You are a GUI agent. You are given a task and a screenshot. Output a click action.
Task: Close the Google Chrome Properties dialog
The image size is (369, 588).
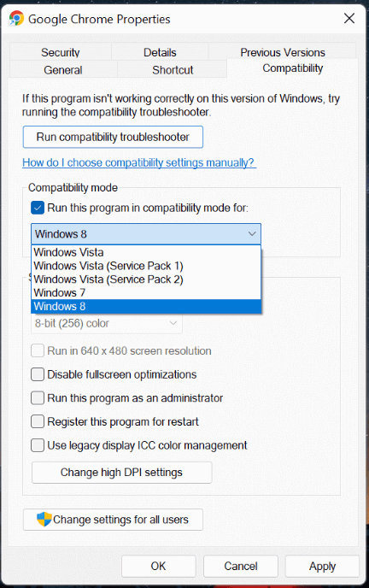click(349, 18)
